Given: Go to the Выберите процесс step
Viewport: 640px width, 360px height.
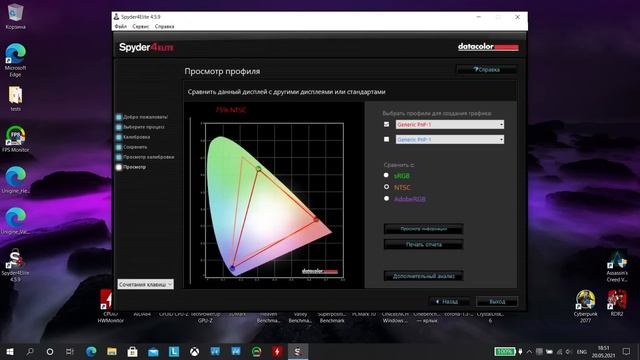Looking at the screenshot, I should [x=140, y=127].
